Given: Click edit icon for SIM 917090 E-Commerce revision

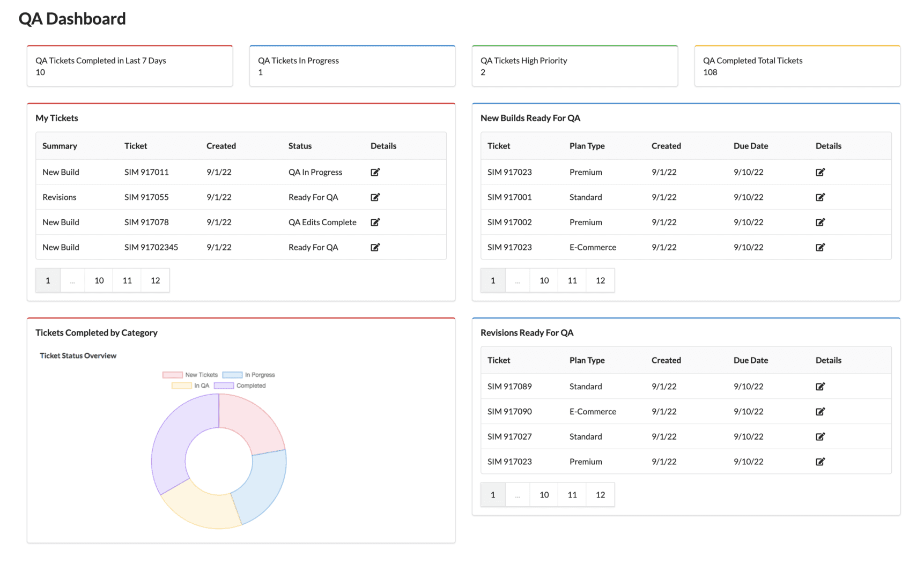Looking at the screenshot, I should (x=820, y=412).
